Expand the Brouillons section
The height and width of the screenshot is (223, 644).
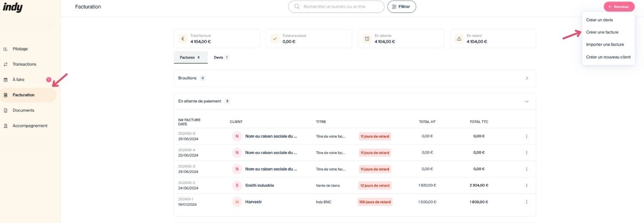click(x=527, y=78)
